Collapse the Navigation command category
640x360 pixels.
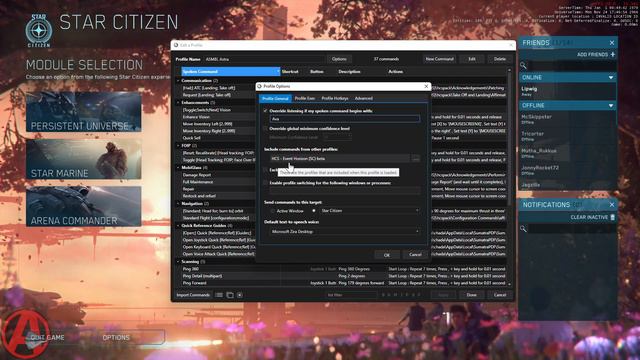point(178,203)
